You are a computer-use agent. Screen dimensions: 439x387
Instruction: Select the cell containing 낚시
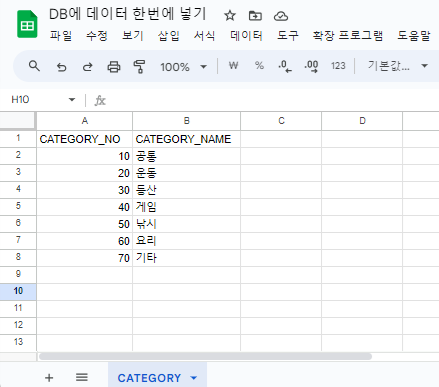pyautogui.click(x=187, y=224)
